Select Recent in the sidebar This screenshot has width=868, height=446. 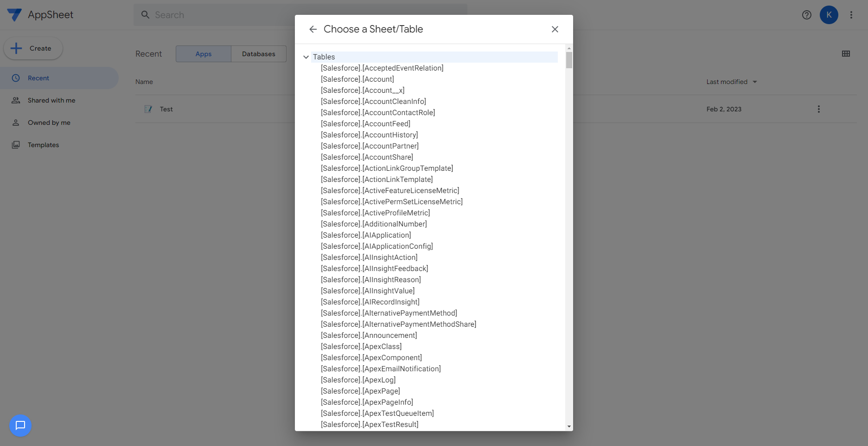59,78
